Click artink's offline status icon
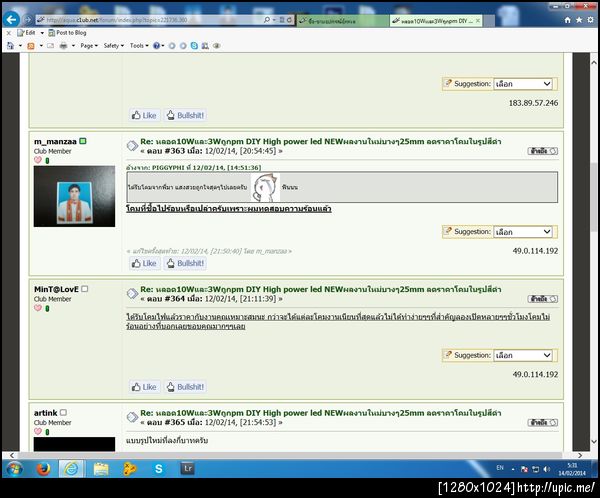Screen dimensions: 600x498 [x=64, y=413]
